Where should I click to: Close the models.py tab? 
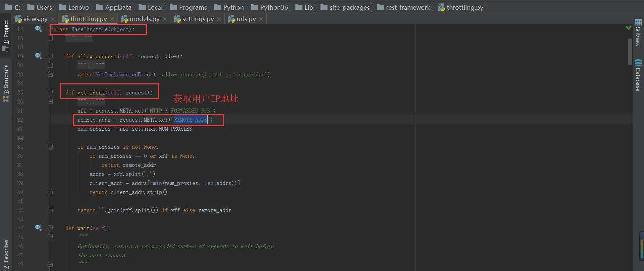pyautogui.click(x=165, y=19)
